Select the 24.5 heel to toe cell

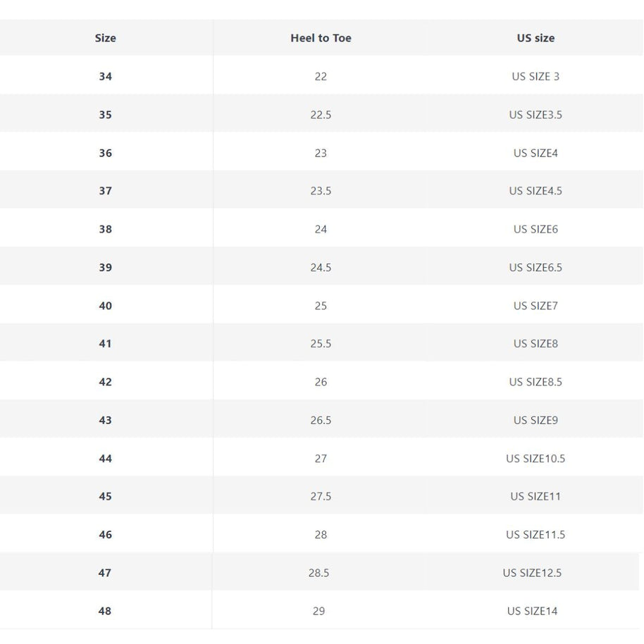(321, 268)
